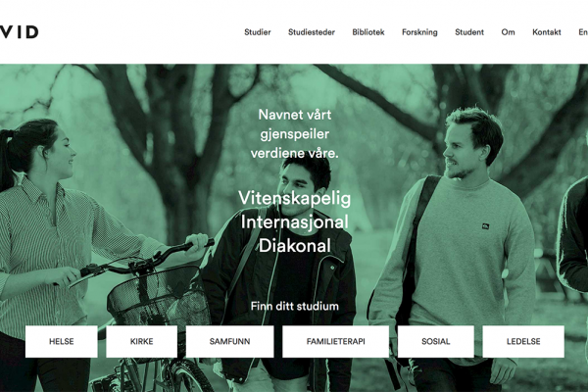
Task: Open the Studiesteder navigation link
Action: pos(312,32)
